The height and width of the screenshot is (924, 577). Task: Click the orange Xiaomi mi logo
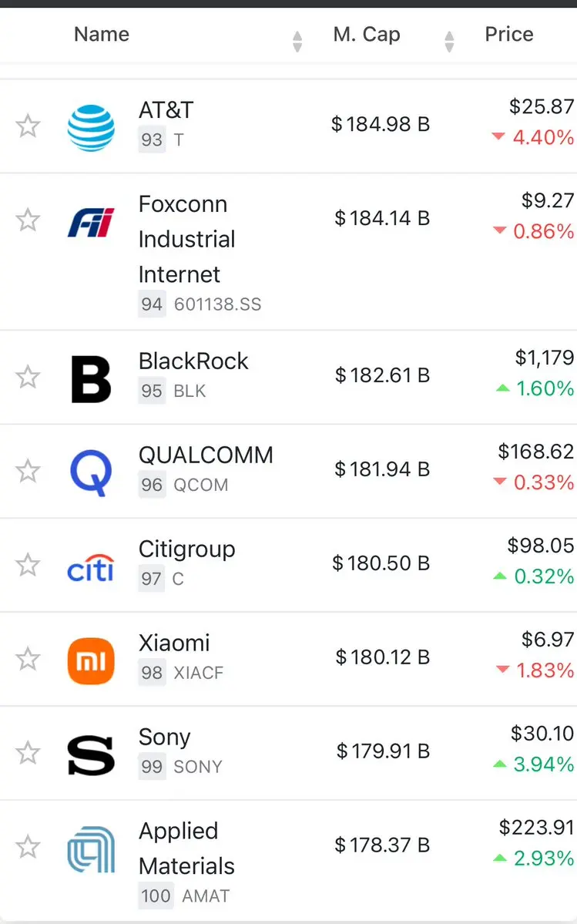[x=91, y=660]
